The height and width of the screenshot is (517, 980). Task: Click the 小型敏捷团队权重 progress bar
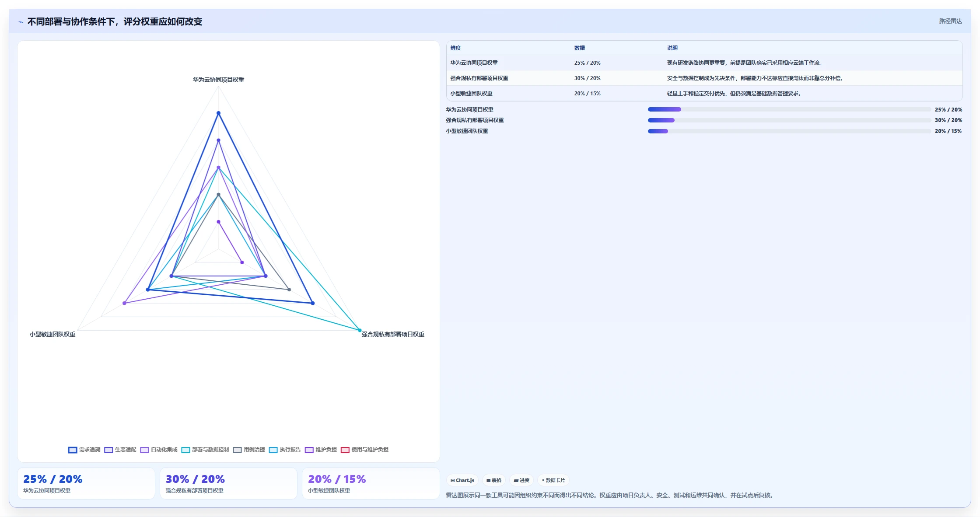789,131
